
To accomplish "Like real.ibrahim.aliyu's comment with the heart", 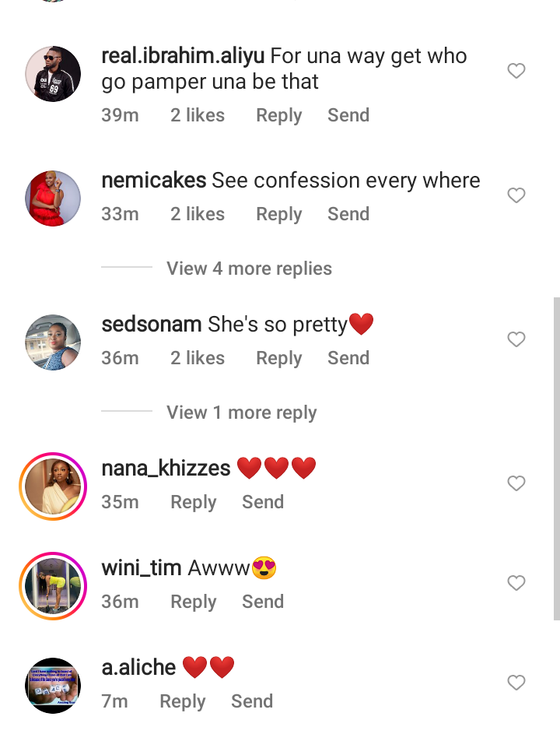I will pos(516,72).
